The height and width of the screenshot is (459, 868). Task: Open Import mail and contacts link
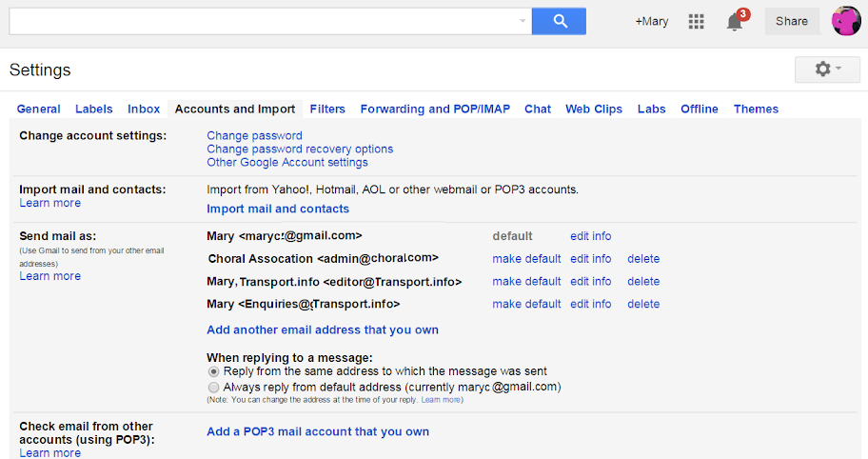(278, 209)
